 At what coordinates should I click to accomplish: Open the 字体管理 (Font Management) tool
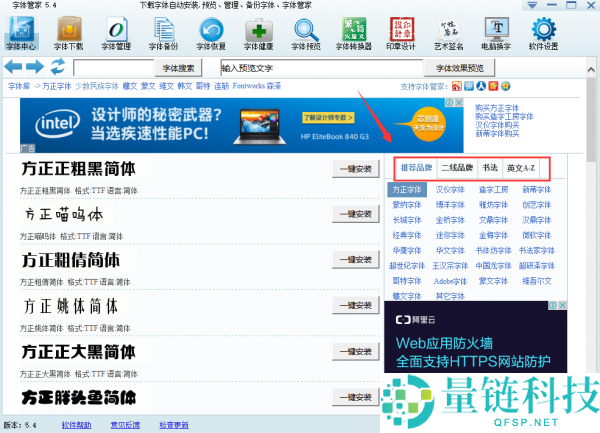point(116,33)
